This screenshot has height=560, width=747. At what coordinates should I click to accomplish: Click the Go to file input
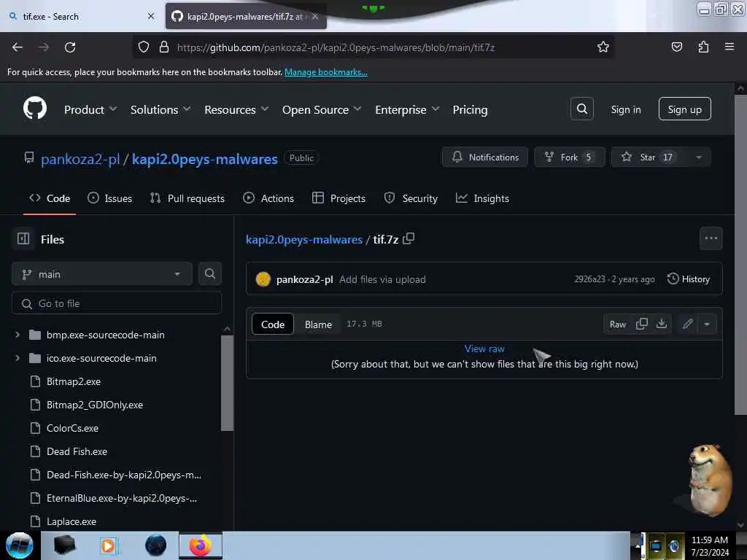(117, 303)
